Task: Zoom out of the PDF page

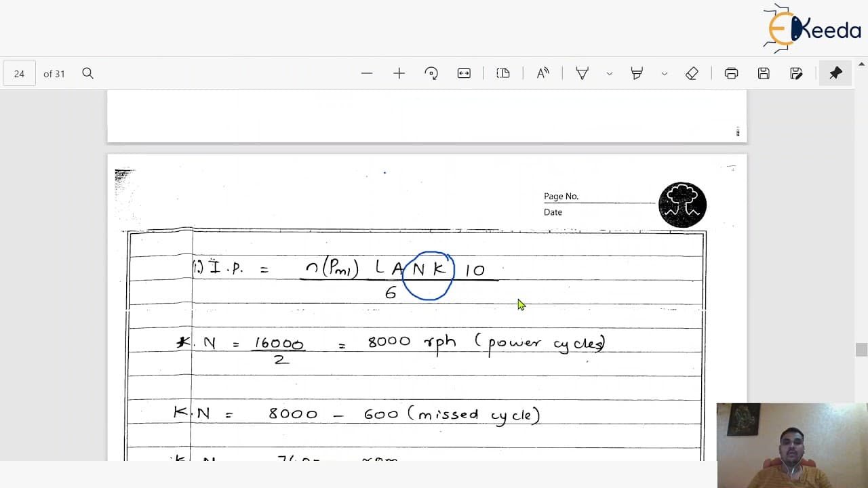Action: 367,73
